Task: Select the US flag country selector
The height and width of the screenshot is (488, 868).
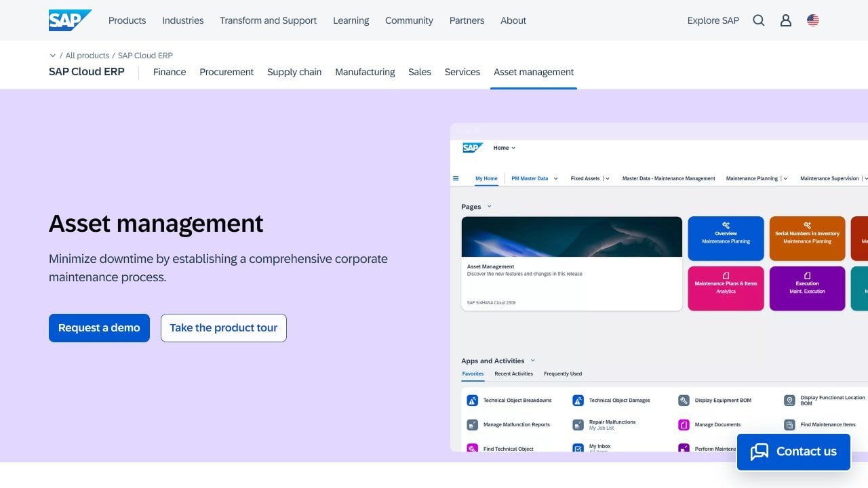Action: coord(813,20)
